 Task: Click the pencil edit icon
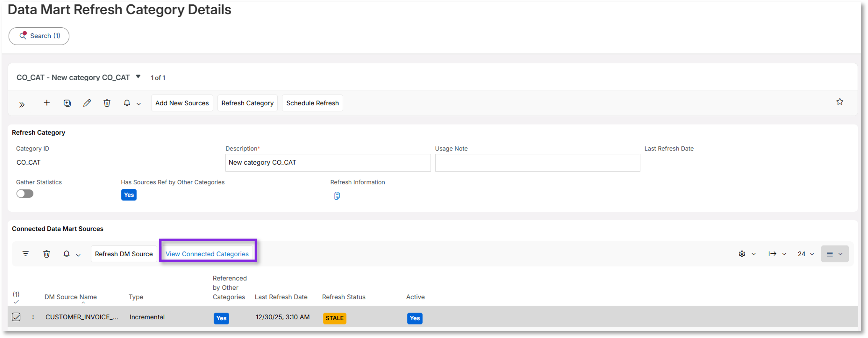coord(87,103)
